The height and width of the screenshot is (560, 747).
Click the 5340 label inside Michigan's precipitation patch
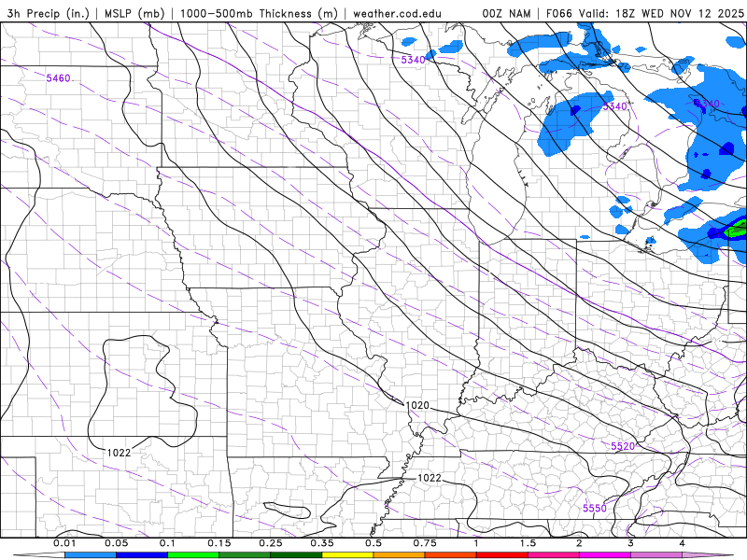coord(614,106)
